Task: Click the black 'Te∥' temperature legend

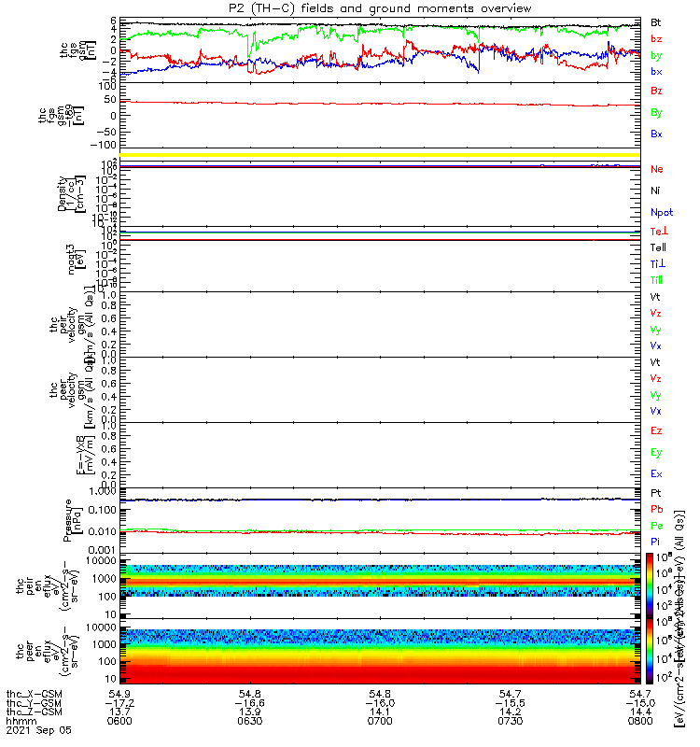Action: (658, 247)
